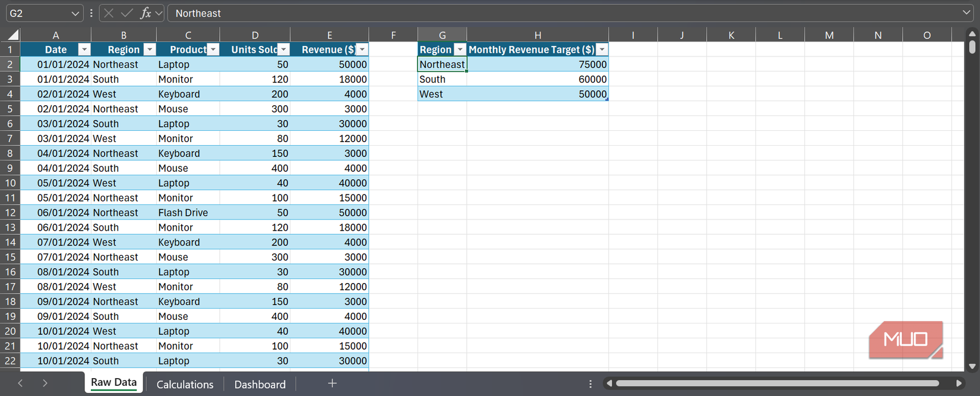Viewport: 980px width, 396px height.
Task: Open the Revenue ($) column filter dropdown
Action: [362, 50]
